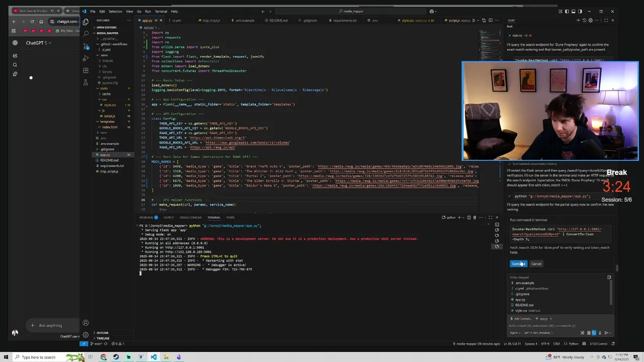Viewport: 644px width, 362px height.
Task: Cancel the terminal command request
Action: (x=536, y=264)
